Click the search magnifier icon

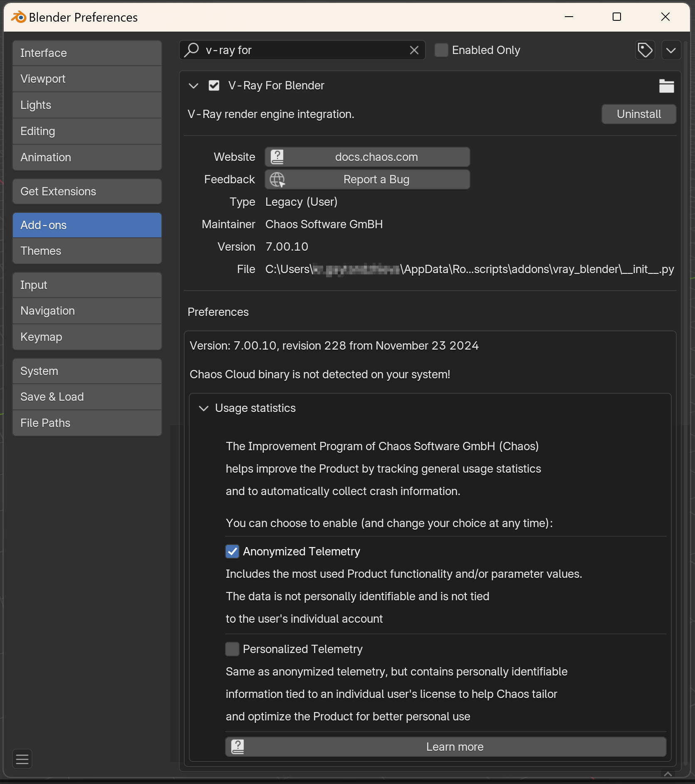[x=192, y=50]
